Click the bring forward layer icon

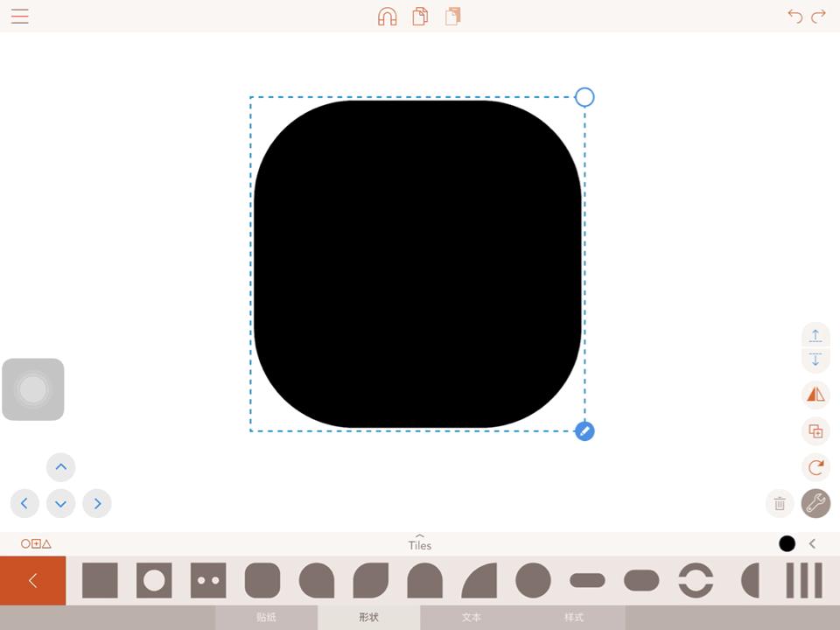click(815, 335)
